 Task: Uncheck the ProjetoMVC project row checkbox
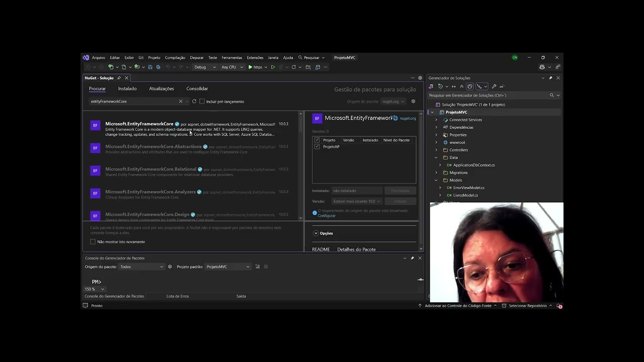pyautogui.click(x=316, y=146)
